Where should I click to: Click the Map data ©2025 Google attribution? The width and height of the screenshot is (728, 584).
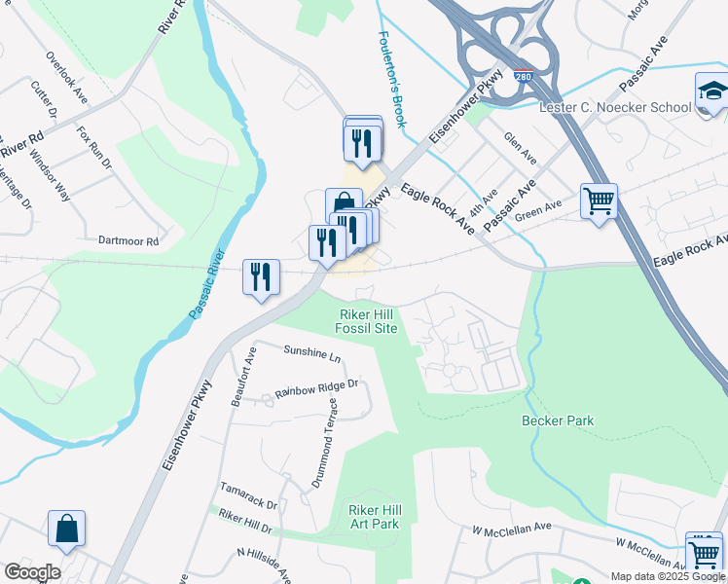[669, 577]
